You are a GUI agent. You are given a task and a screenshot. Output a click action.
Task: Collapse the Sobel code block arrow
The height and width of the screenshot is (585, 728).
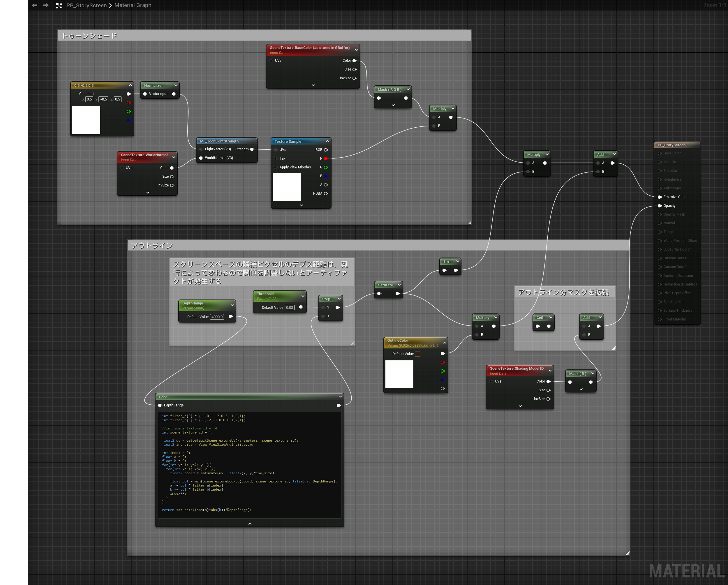click(x=250, y=524)
